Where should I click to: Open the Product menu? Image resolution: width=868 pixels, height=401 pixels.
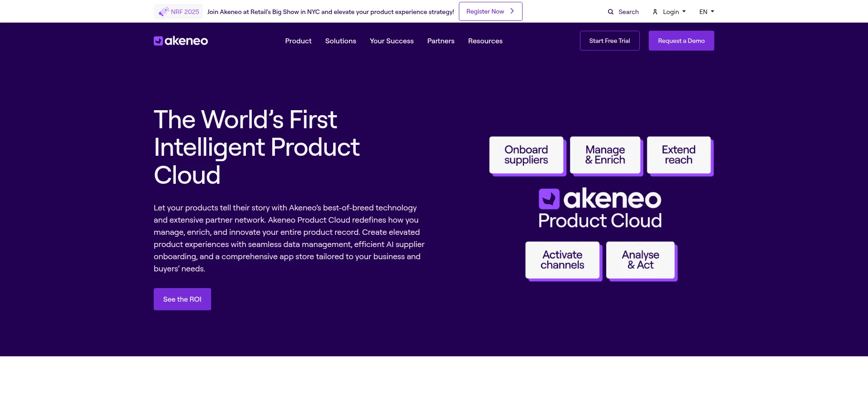click(x=298, y=41)
